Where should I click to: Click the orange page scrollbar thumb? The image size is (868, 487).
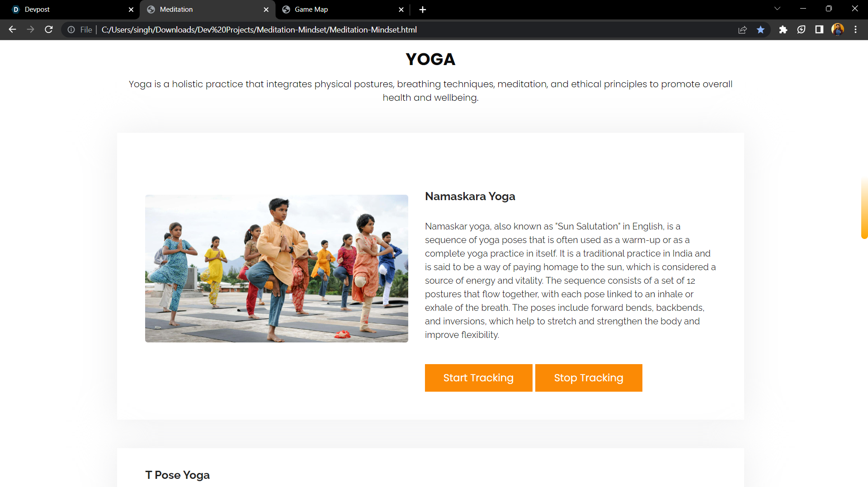pos(864,208)
